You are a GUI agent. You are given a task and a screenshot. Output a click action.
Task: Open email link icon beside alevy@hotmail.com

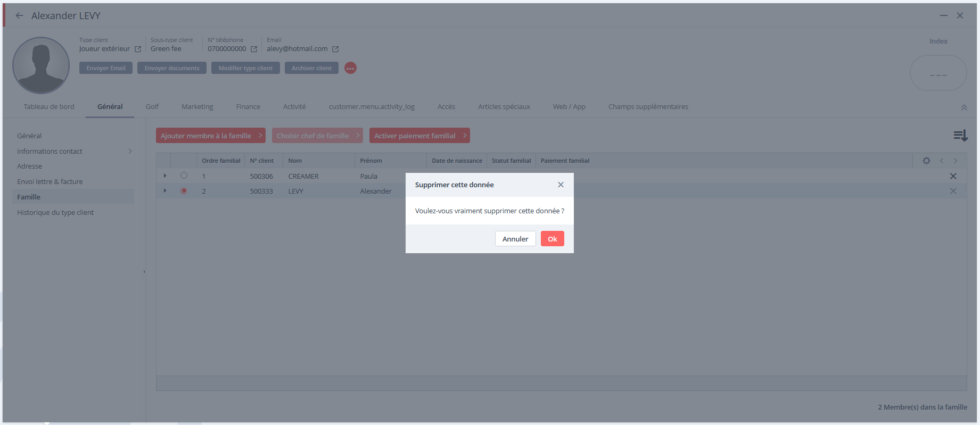point(335,49)
